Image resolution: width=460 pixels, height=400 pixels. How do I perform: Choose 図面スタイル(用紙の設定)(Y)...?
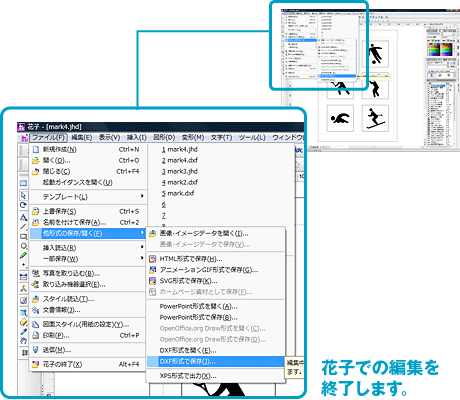[x=89, y=324]
